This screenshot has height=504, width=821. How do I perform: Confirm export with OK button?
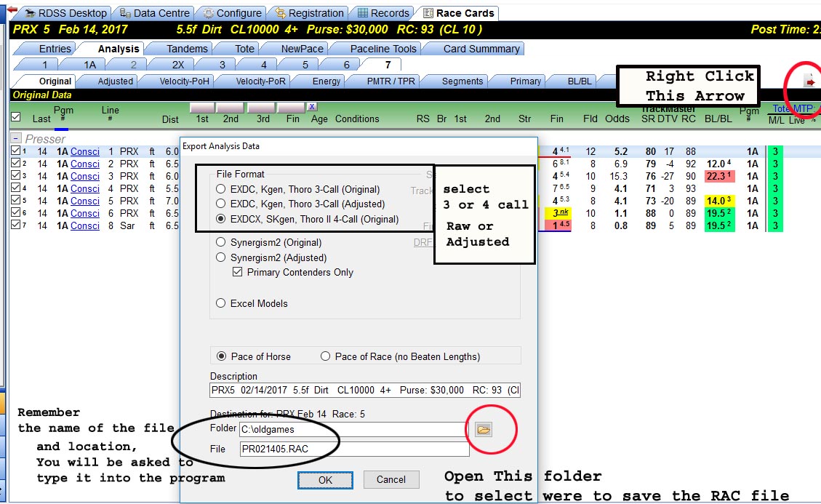(325, 480)
